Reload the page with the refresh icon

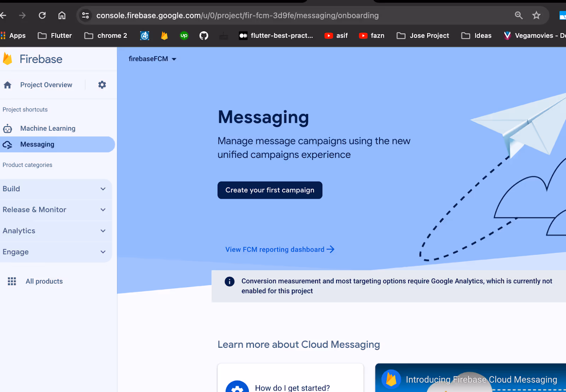(x=42, y=15)
